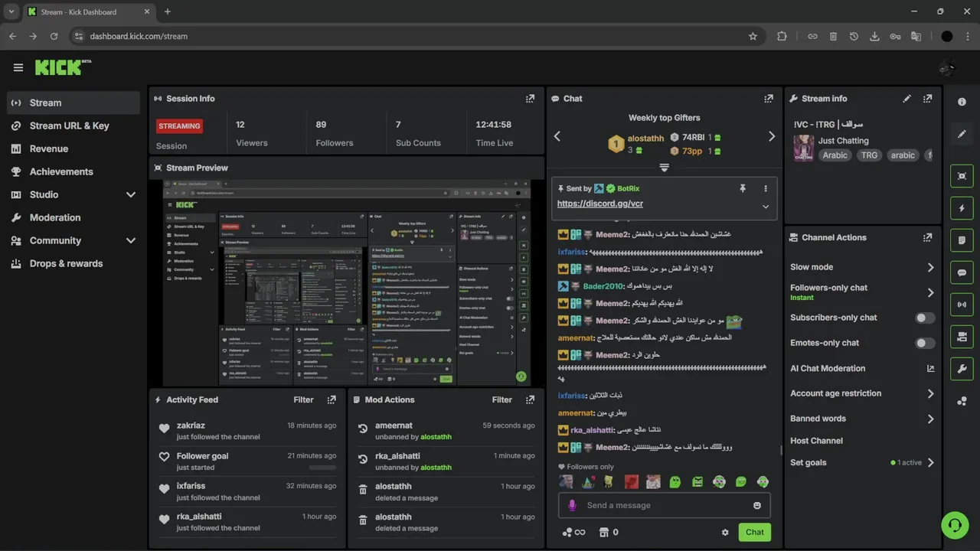Click the lightning bolt widget icon in sidebar
This screenshot has width=980, height=551.
tap(962, 208)
